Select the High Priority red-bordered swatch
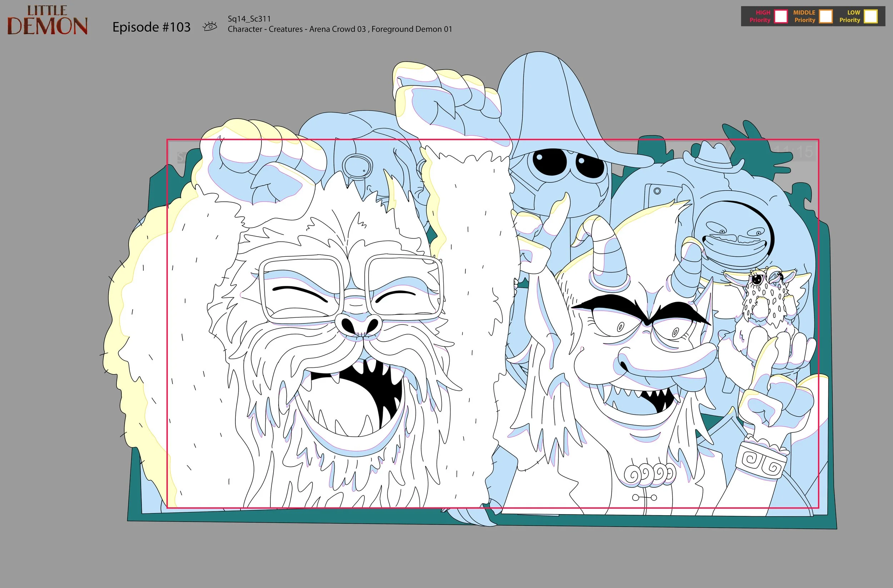This screenshot has width=893, height=588. 781,16
